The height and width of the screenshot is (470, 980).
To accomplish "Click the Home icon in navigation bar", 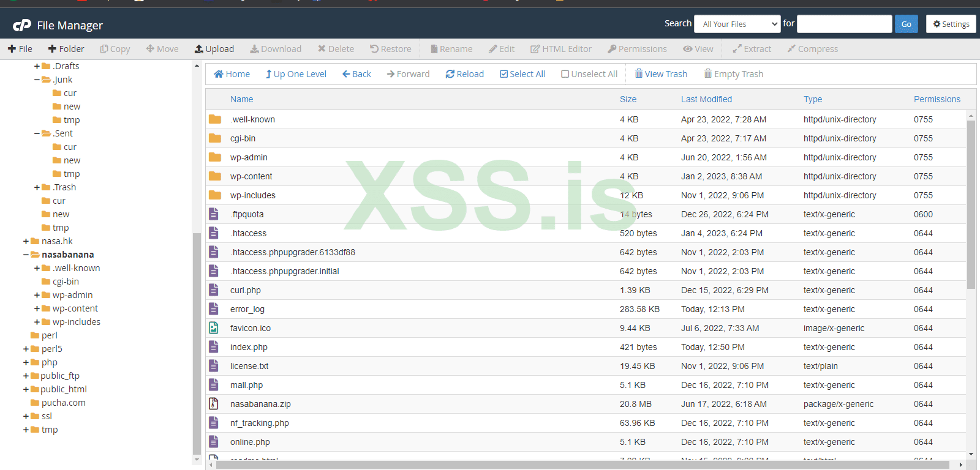I will [x=219, y=74].
